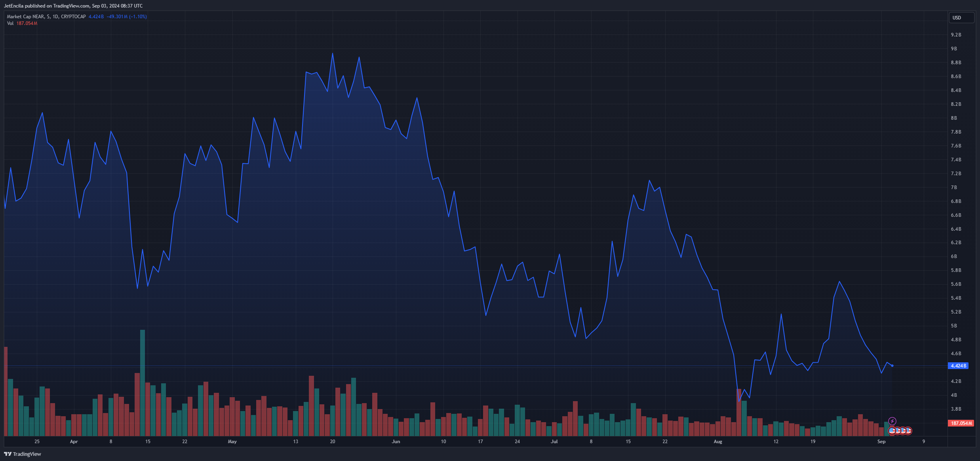Click the rightmost US flag event marker
This screenshot has height=461, width=980.
[908, 430]
